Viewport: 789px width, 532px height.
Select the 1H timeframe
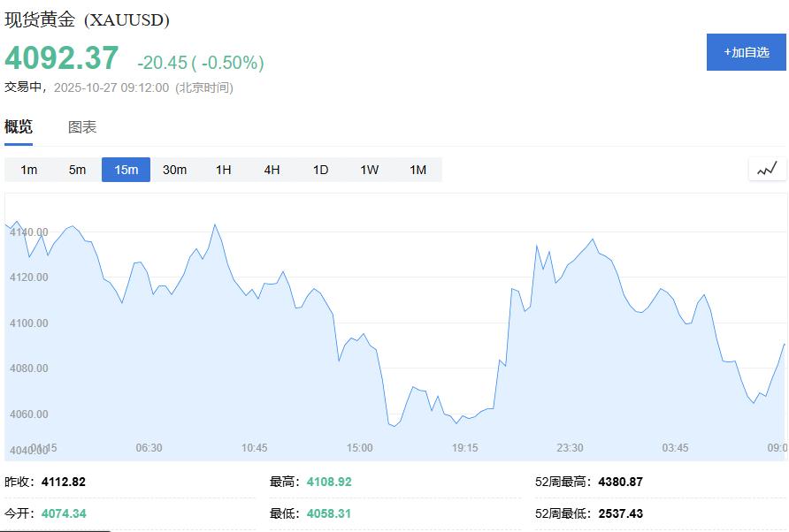(x=223, y=169)
